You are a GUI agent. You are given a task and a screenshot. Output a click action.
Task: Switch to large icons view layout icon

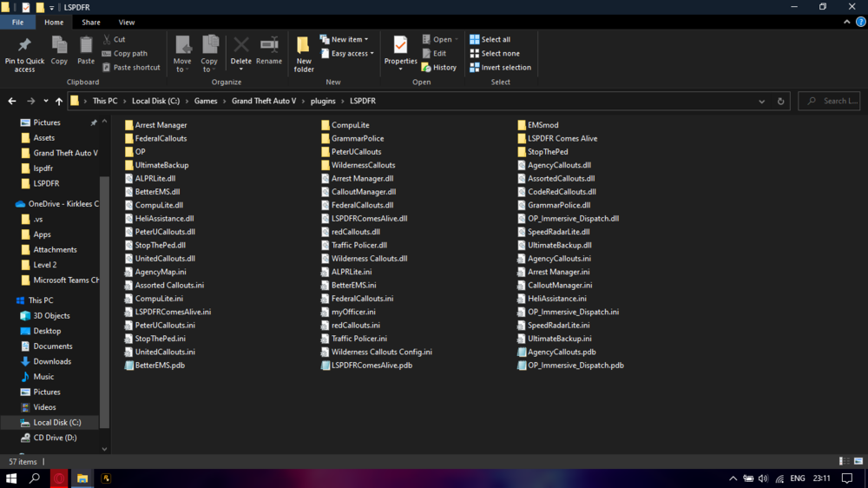pyautogui.click(x=858, y=461)
